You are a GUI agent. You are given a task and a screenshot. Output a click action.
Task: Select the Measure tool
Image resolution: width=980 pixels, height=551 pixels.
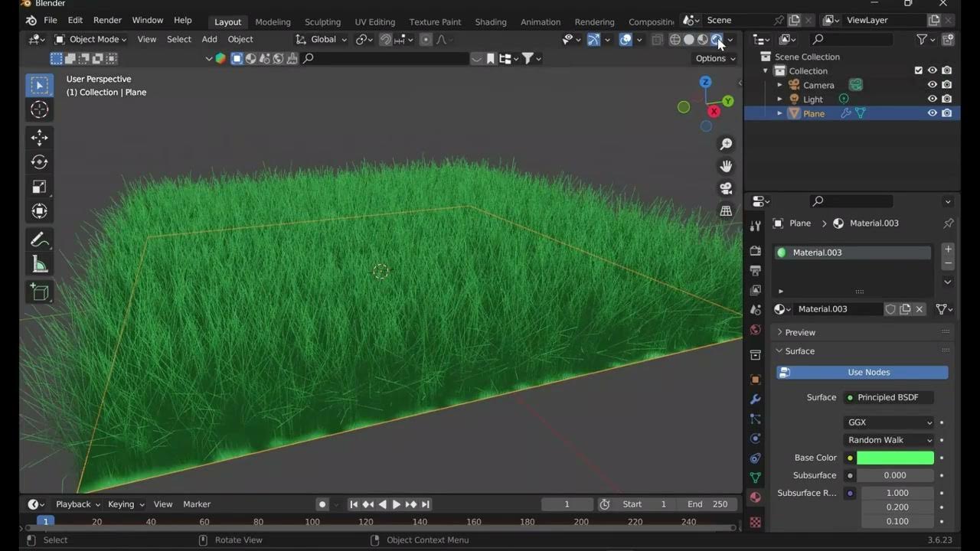tap(40, 265)
